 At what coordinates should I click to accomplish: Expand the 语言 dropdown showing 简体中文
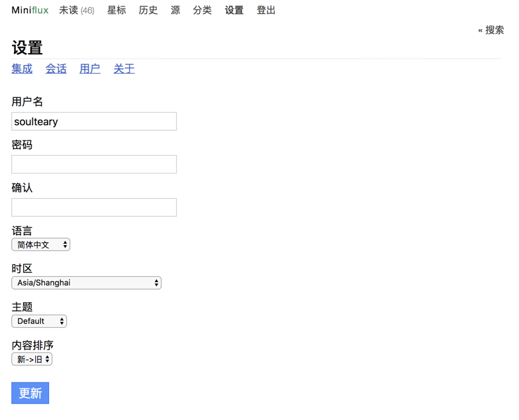point(41,244)
